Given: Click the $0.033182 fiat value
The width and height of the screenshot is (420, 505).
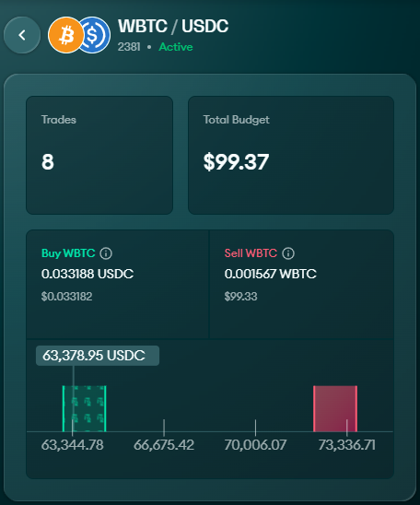Looking at the screenshot, I should (66, 297).
